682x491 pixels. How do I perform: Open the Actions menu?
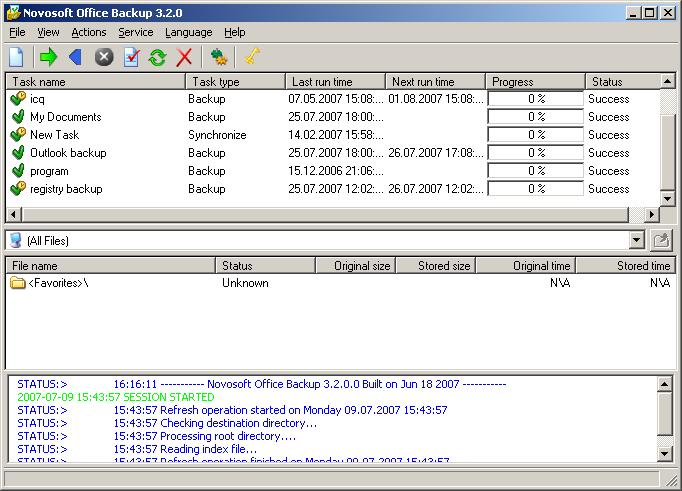(x=89, y=32)
